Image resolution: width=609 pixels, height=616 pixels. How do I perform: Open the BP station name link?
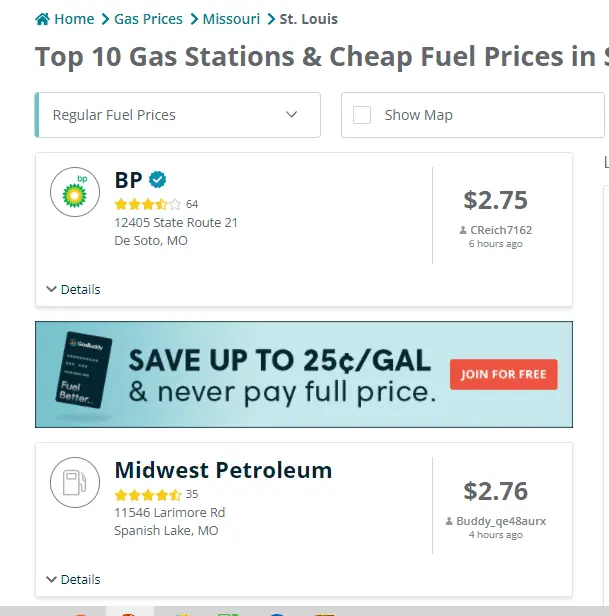point(129,180)
